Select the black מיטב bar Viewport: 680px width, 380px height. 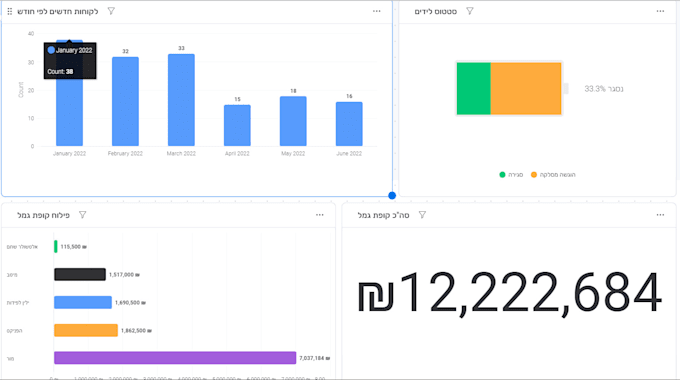[x=80, y=274]
